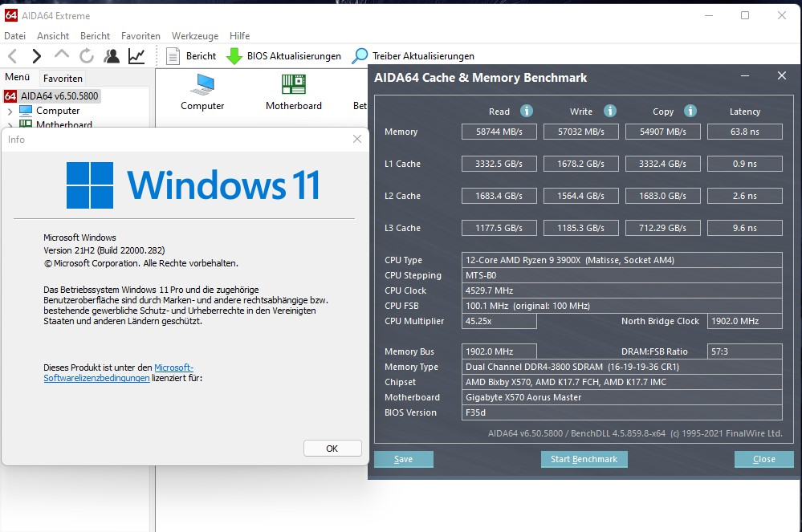Click the info icon next to Read
802x532 pixels.
tap(527, 111)
